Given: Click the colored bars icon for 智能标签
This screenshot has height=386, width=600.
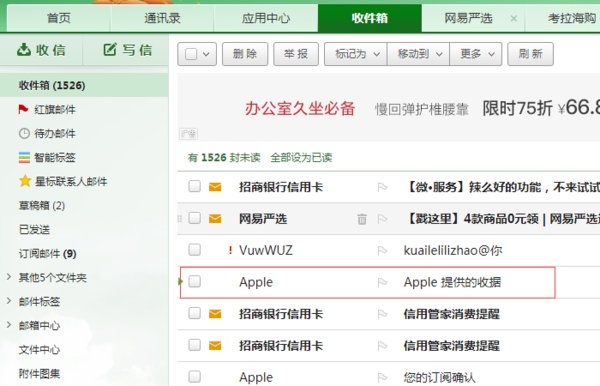Looking at the screenshot, I should [x=24, y=157].
